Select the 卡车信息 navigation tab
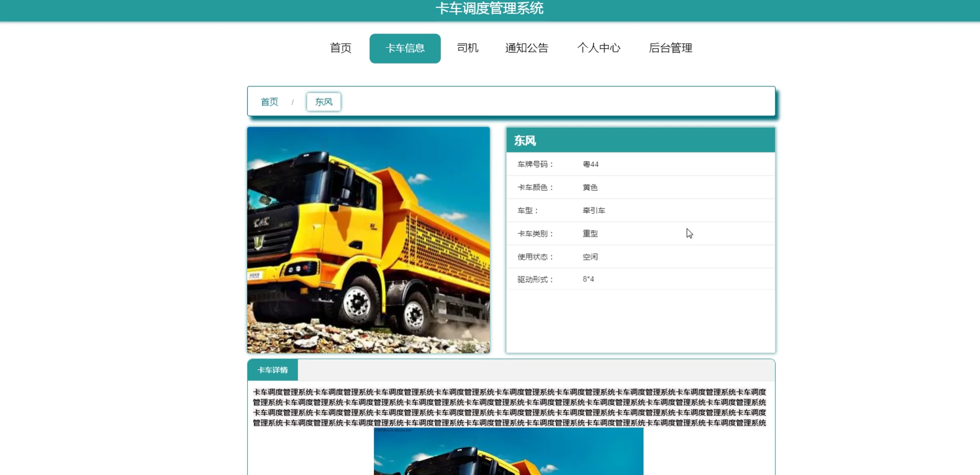This screenshot has height=475, width=980. [405, 48]
